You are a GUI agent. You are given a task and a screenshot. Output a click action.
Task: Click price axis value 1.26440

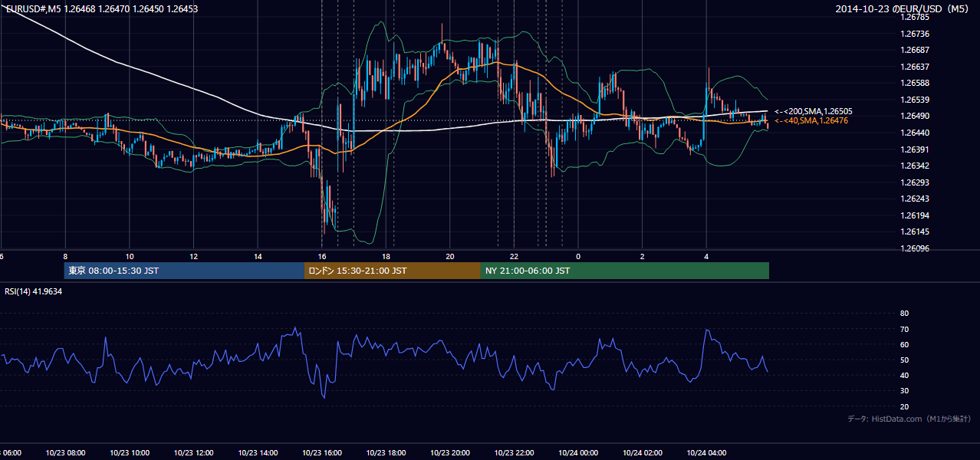[915, 133]
